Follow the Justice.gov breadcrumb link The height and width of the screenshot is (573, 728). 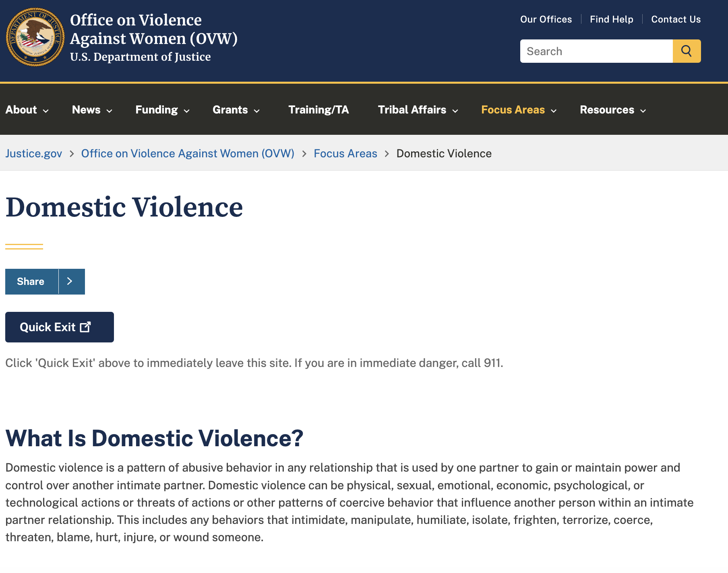tap(34, 153)
